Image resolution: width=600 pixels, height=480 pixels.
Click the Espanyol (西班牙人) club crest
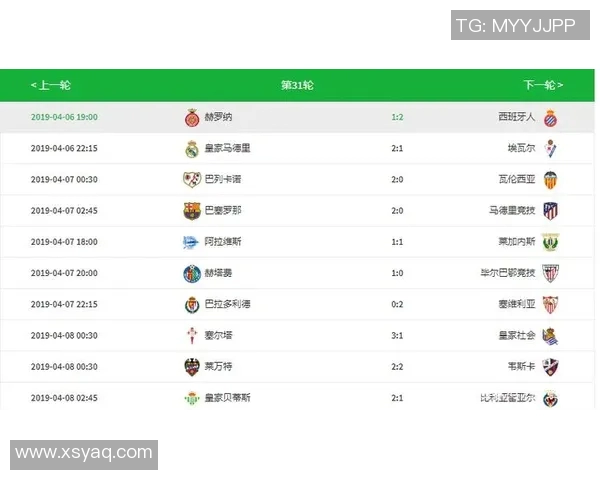[x=550, y=118]
